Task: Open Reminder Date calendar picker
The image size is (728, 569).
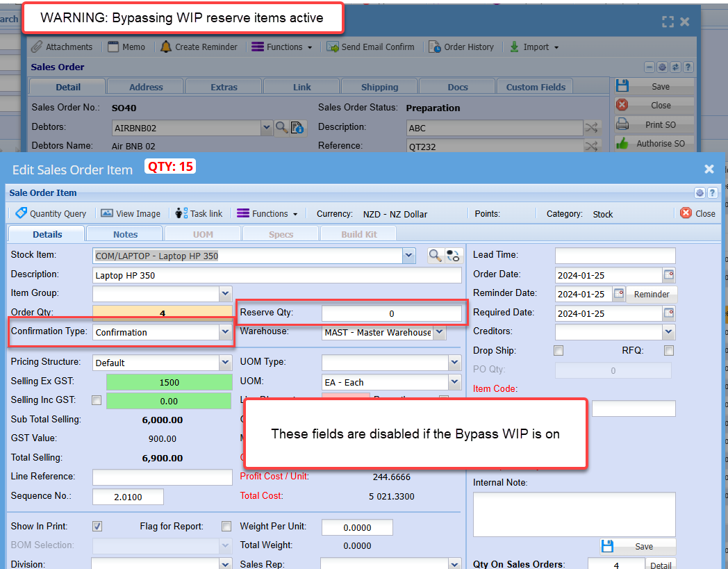Action: (619, 294)
